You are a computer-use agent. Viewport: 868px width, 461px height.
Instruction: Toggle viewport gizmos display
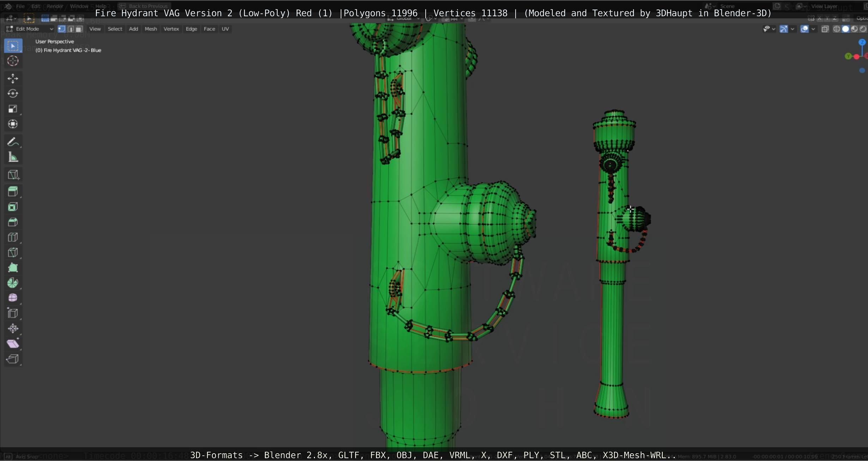click(x=784, y=29)
